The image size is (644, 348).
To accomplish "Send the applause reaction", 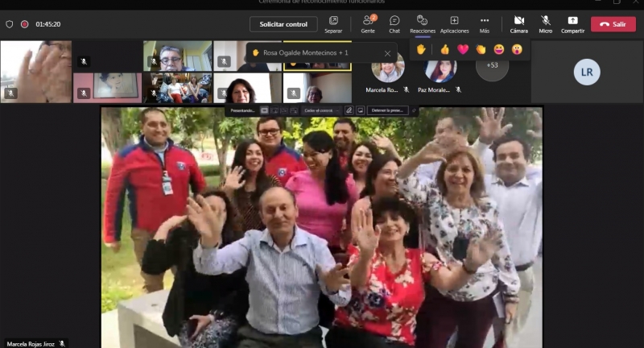I will pos(481,49).
